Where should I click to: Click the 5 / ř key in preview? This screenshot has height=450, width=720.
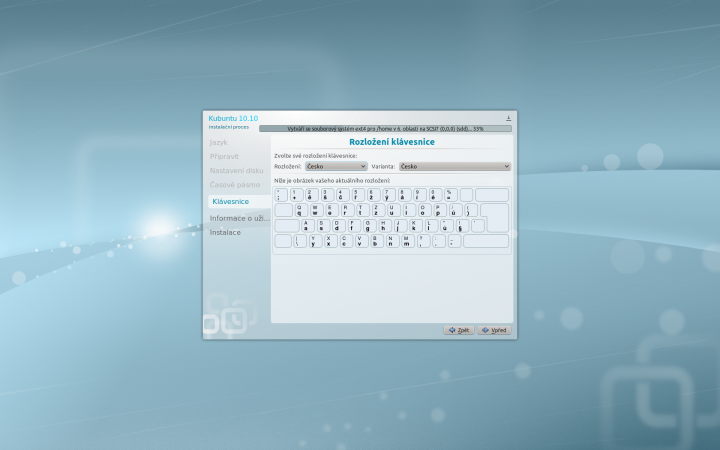(358, 195)
